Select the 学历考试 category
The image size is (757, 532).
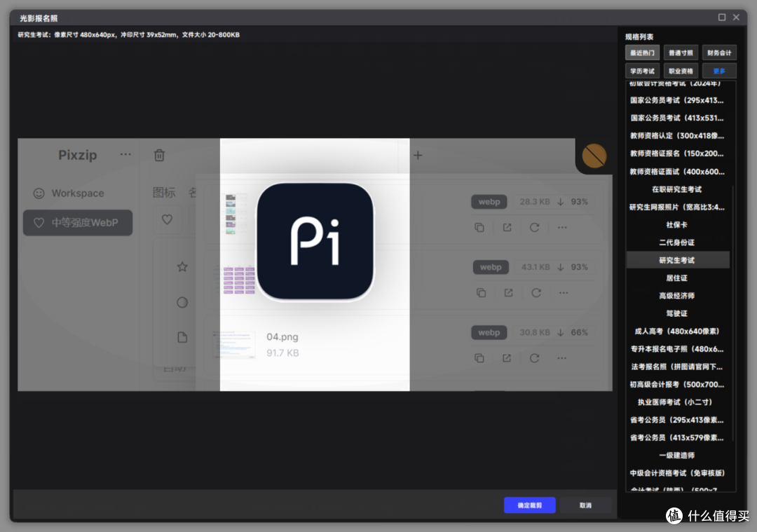[x=642, y=71]
